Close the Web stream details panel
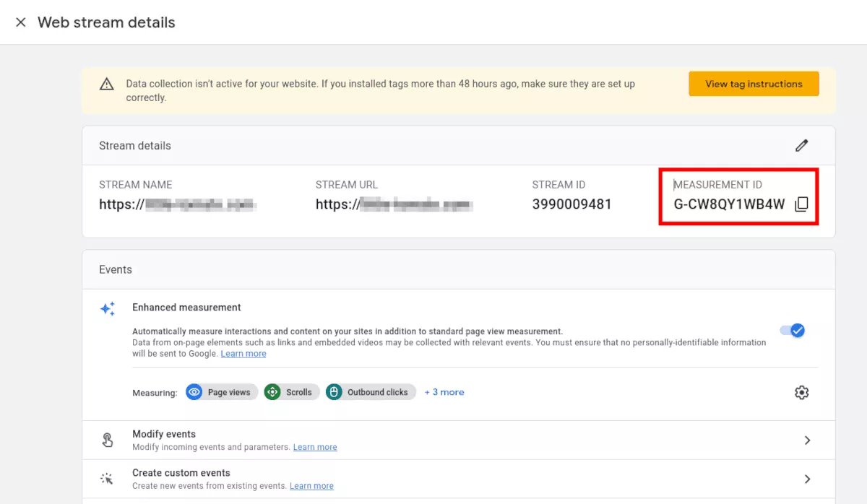This screenshot has height=504, width=867. click(x=21, y=22)
